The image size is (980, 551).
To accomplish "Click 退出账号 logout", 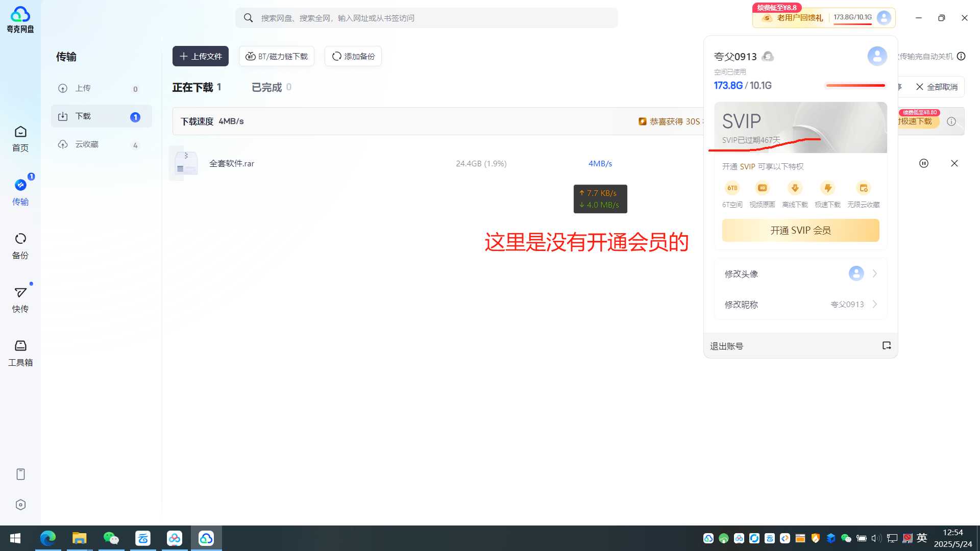I will click(x=726, y=346).
